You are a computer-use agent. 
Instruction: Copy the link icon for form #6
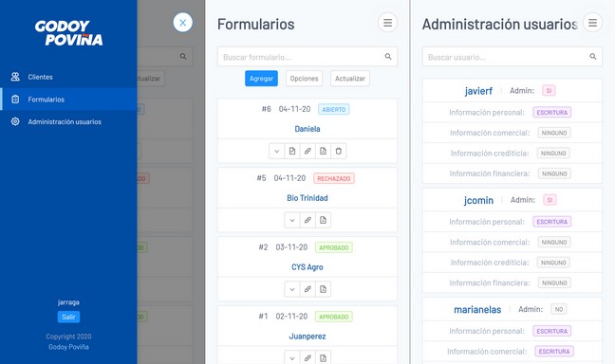point(307,151)
